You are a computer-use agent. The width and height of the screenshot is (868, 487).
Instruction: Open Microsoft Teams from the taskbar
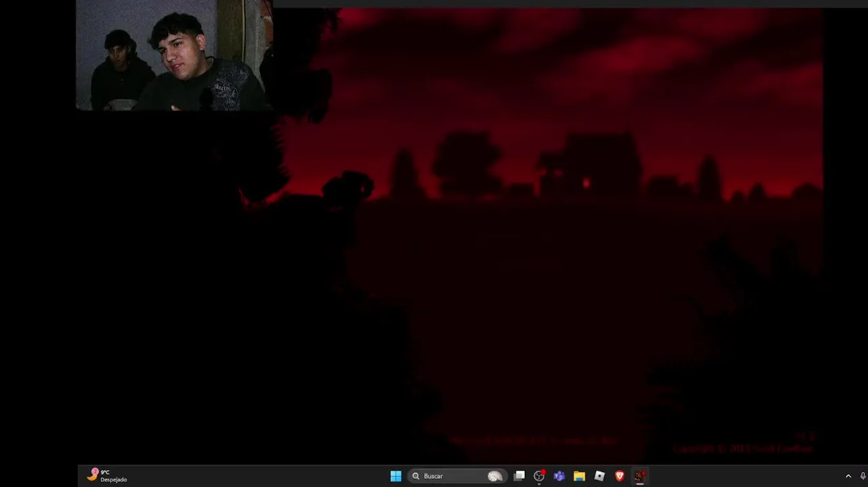(559, 476)
